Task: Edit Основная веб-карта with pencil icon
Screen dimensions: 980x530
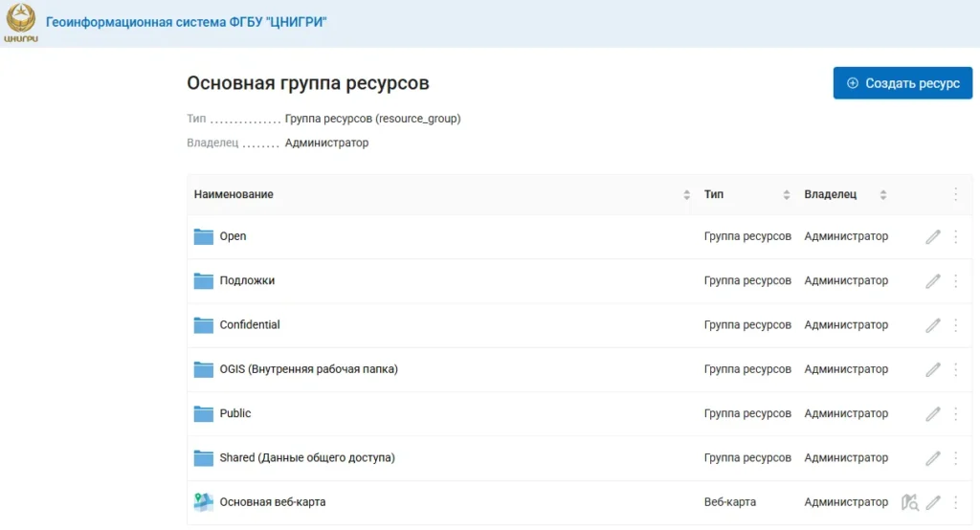Action: tap(933, 502)
